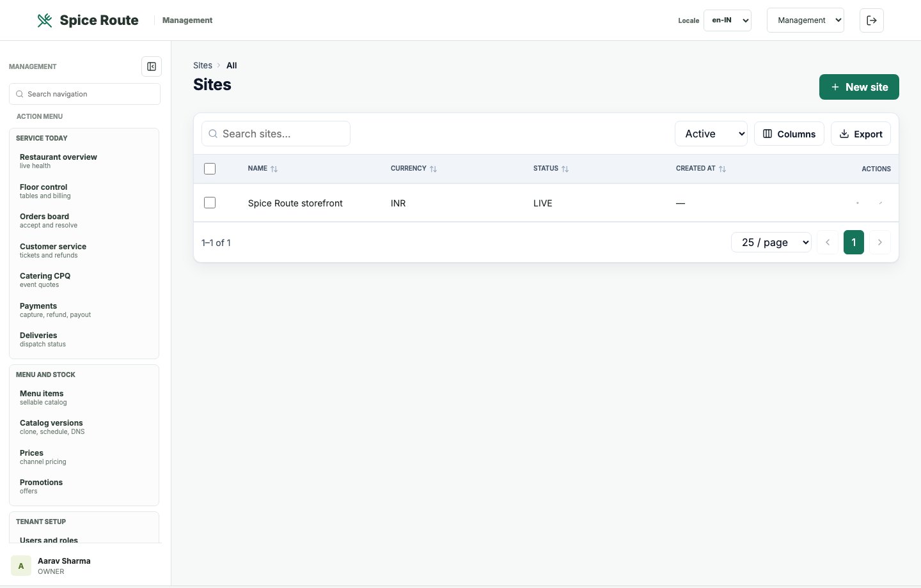Open the Active status filter dropdown
Screen dimensions: 921x588
pyautogui.click(x=711, y=134)
